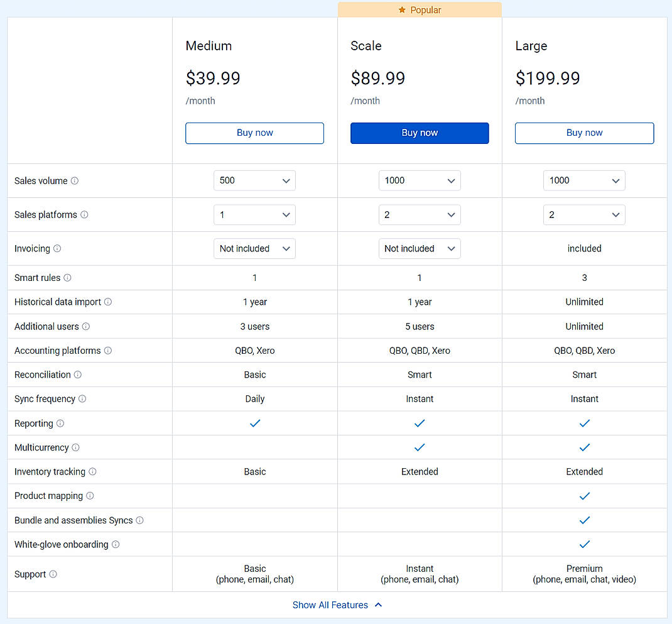Open the Scale plan sales volume dropdown
This screenshot has height=624, width=672.
(x=420, y=180)
